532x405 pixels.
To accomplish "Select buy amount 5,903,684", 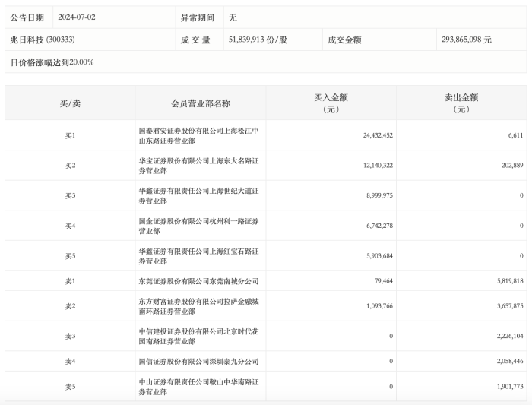I will [x=380, y=256].
